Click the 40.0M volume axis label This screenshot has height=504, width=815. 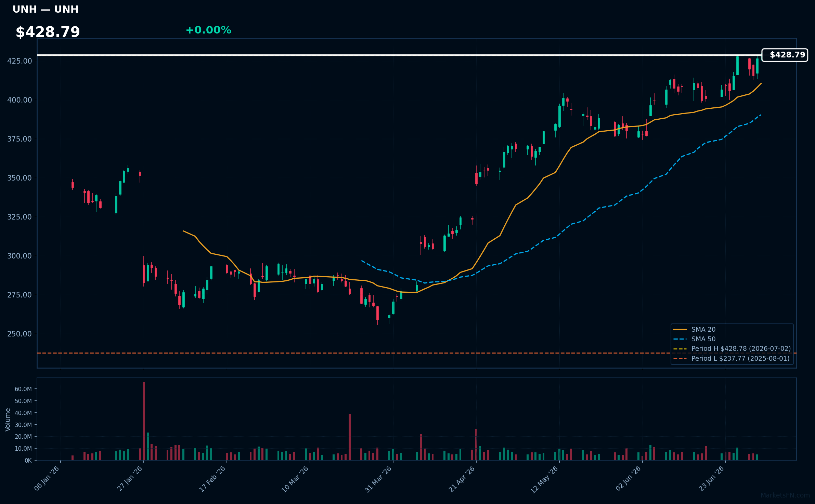click(23, 413)
